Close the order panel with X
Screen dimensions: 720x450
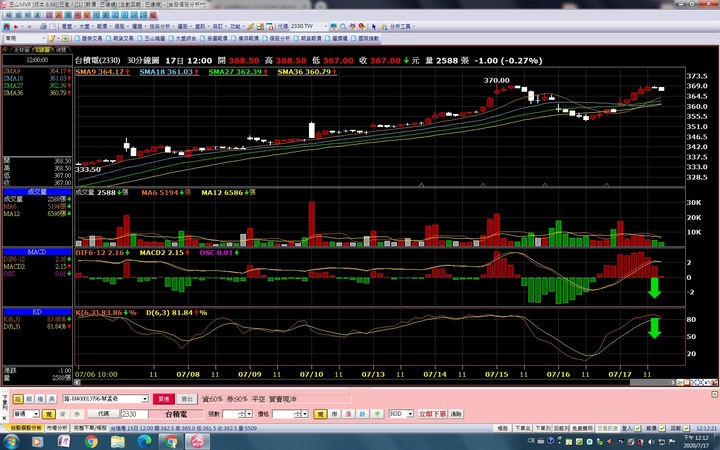pyautogui.click(x=5, y=418)
